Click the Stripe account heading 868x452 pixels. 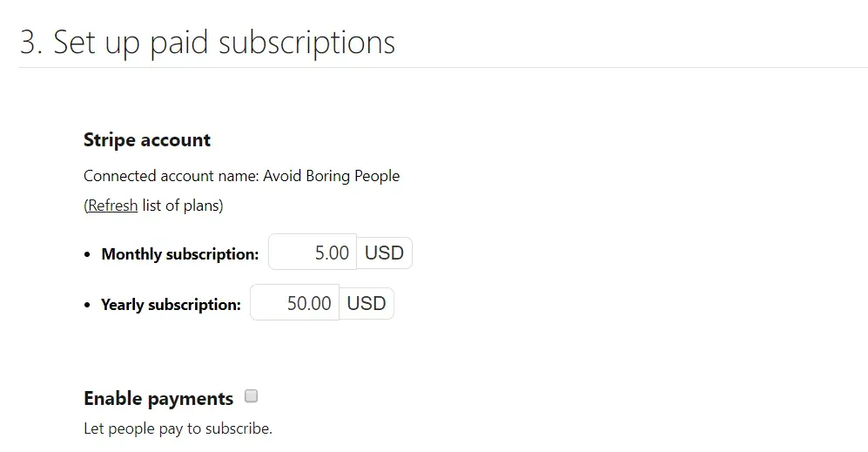147,140
